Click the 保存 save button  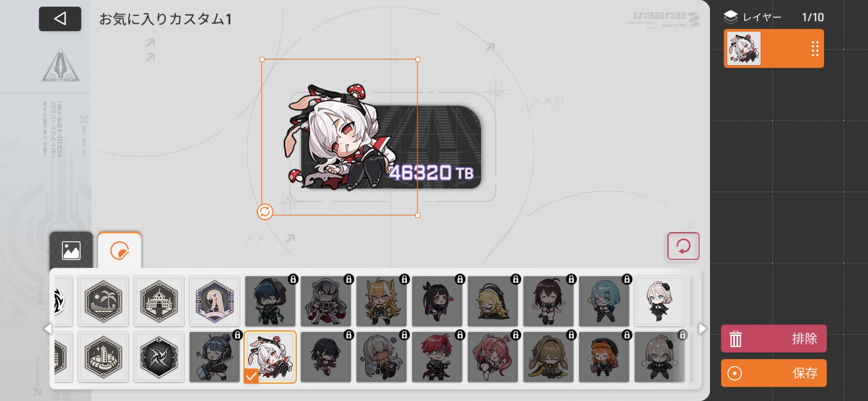774,373
